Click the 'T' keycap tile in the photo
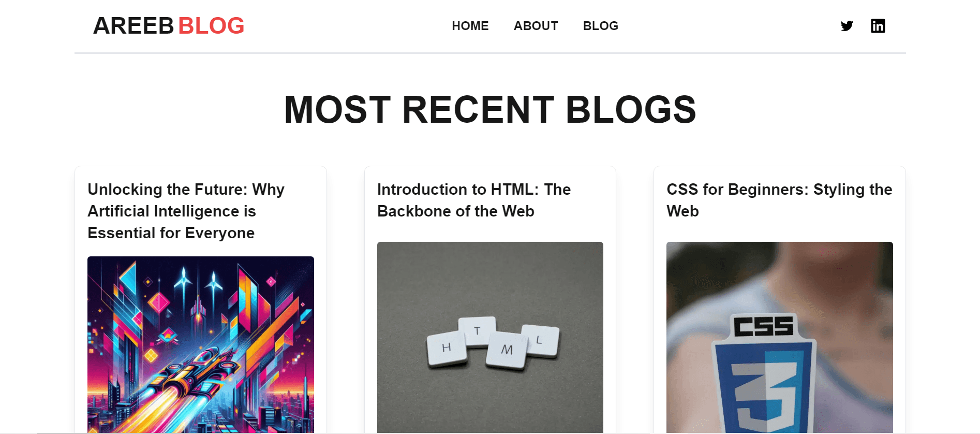The width and height of the screenshot is (980, 434). pos(477,330)
